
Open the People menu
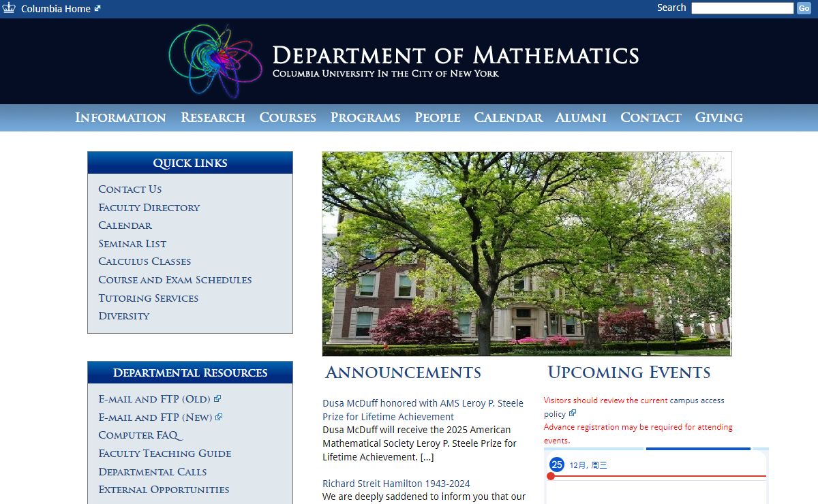[x=438, y=118]
